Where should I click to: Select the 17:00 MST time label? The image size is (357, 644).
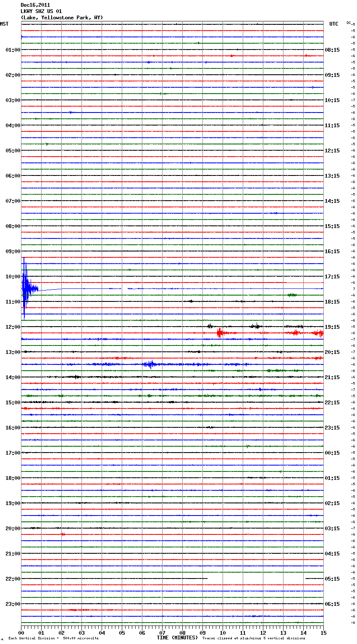13,453
